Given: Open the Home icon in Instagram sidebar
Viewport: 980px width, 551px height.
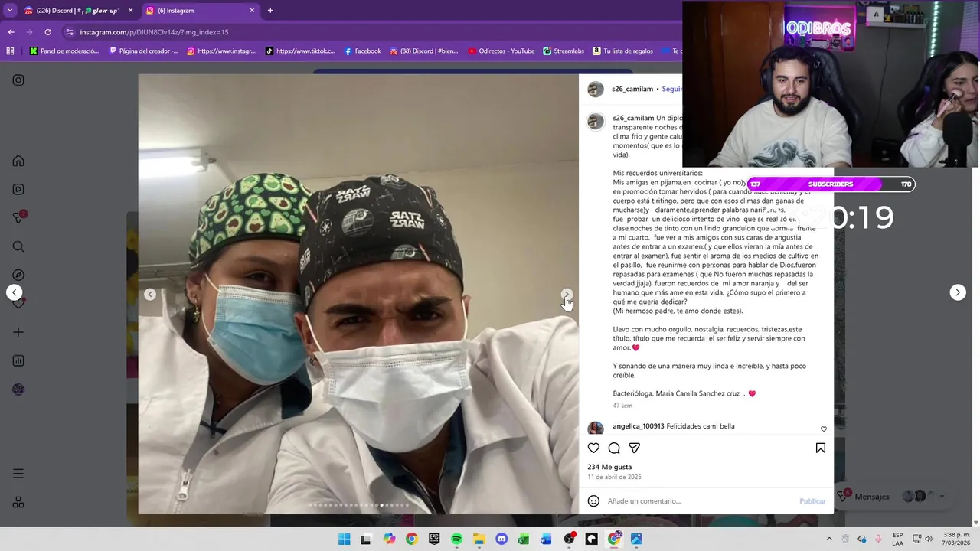Looking at the screenshot, I should 18,161.
